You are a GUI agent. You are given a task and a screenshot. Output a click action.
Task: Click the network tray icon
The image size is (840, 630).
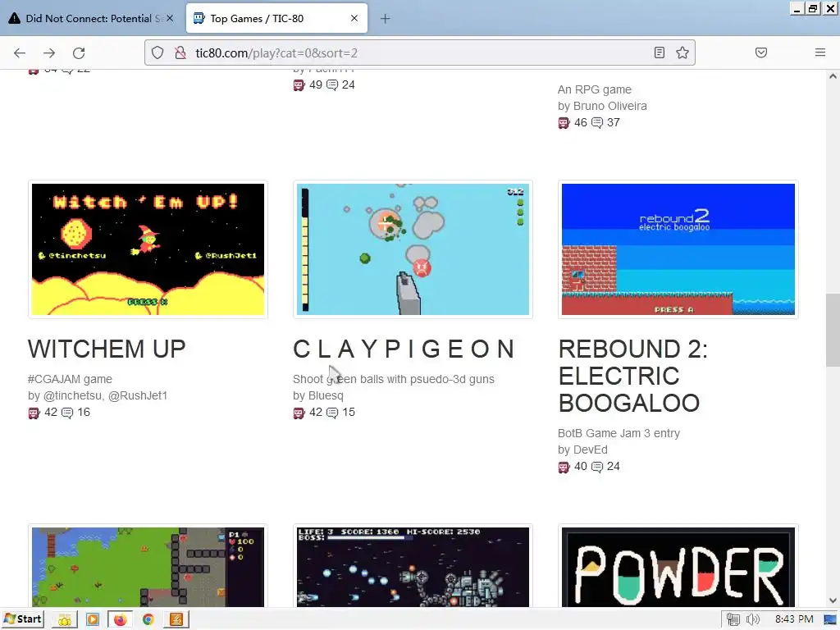pos(733,620)
